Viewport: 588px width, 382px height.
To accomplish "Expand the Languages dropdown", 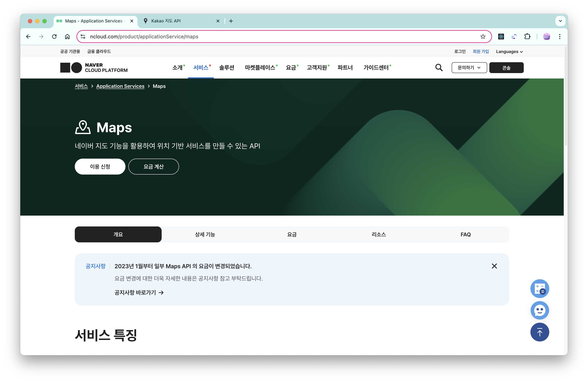I will pos(509,52).
